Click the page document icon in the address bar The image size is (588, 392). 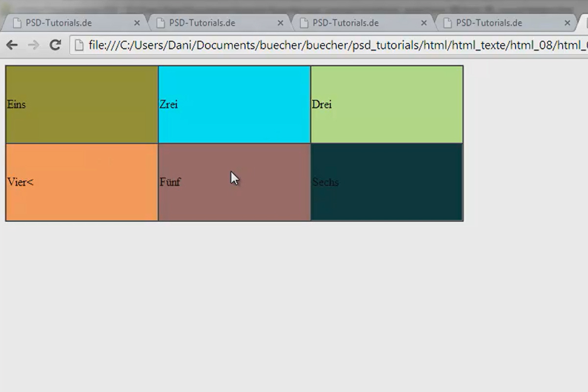tap(78, 45)
